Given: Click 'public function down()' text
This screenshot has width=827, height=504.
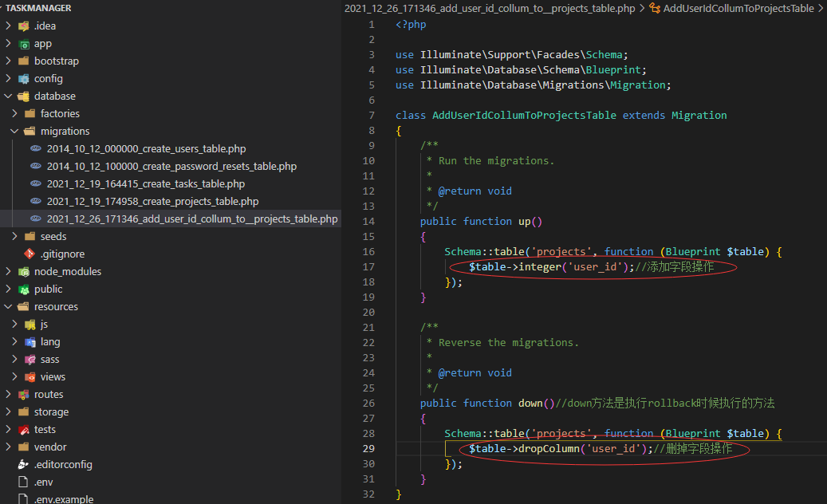Looking at the screenshot, I should tap(487, 404).
